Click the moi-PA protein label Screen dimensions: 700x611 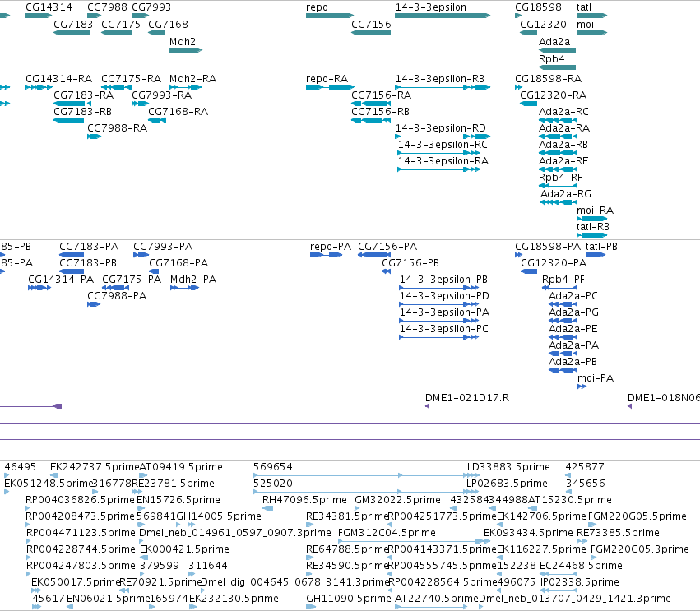coord(596,378)
